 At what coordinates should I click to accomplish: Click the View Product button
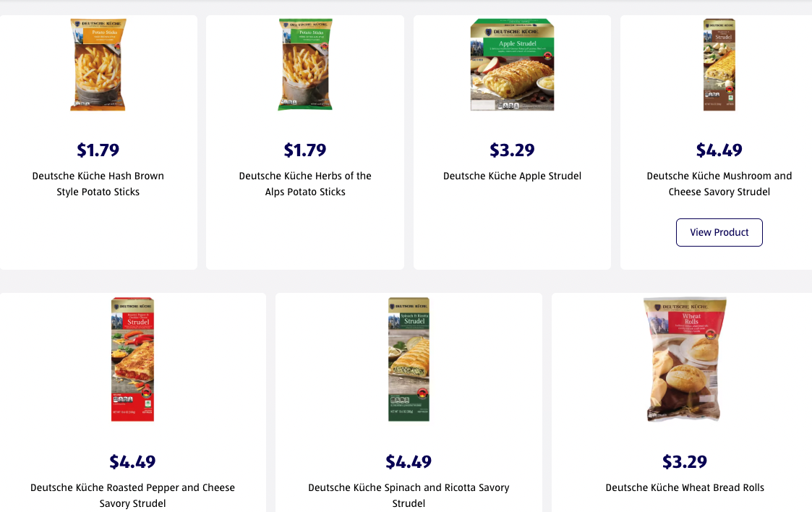[719, 232]
